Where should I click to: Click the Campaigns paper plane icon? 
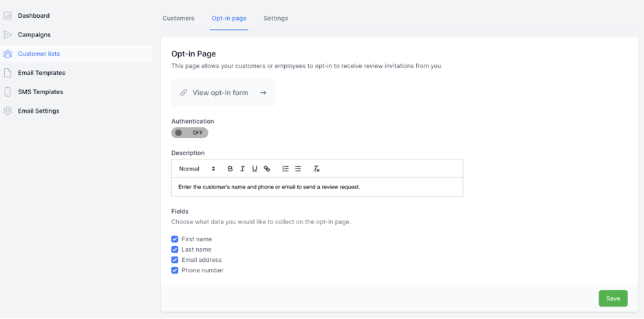point(8,34)
